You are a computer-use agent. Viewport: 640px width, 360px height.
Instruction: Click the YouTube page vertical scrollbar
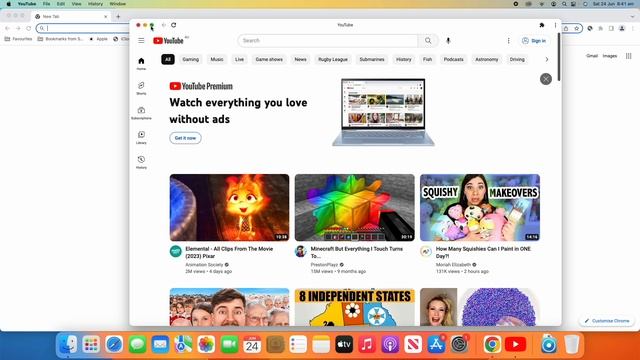click(x=559, y=57)
